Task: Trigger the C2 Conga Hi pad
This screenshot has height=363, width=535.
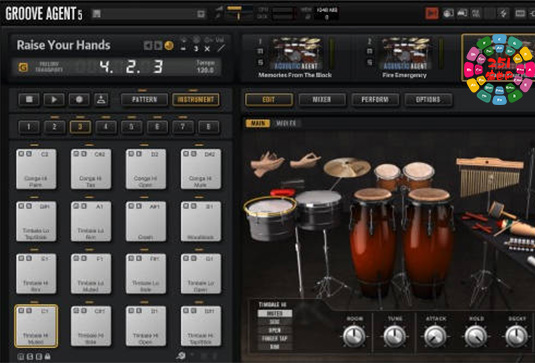Action: pos(36,169)
